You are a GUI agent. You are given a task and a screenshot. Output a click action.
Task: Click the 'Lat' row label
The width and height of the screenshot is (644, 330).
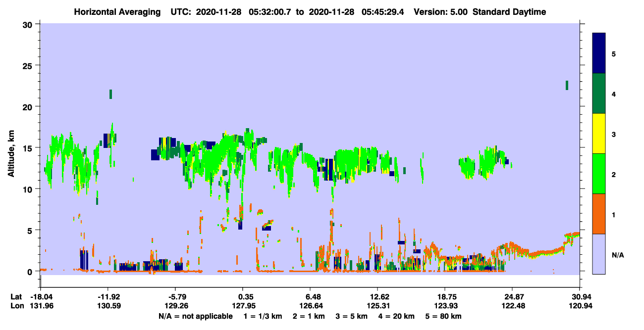[17, 297]
